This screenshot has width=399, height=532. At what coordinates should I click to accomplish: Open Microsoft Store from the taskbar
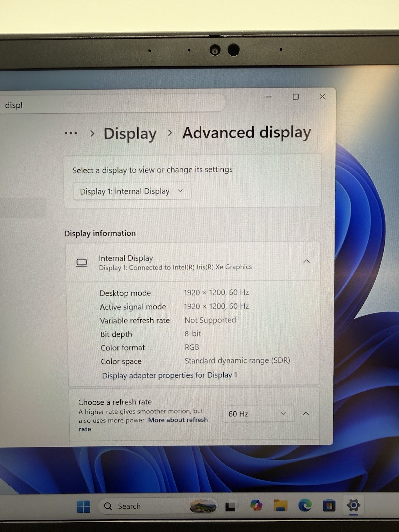329,506
